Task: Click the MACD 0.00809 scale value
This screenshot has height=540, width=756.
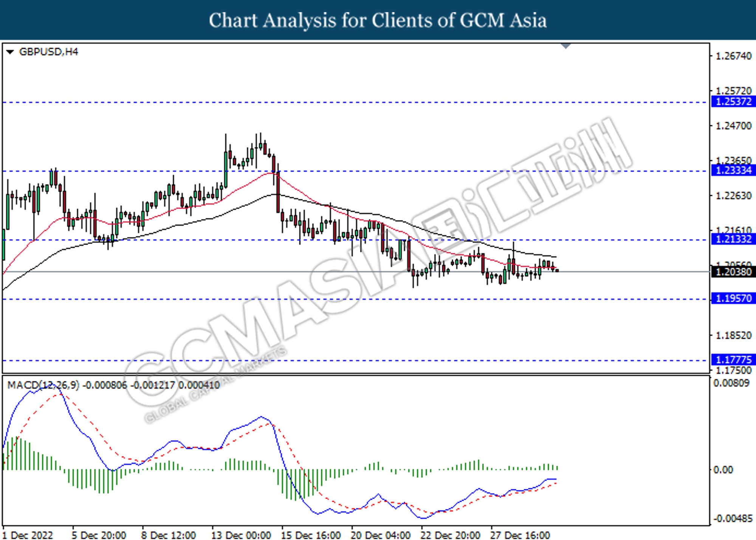Action: [731, 383]
